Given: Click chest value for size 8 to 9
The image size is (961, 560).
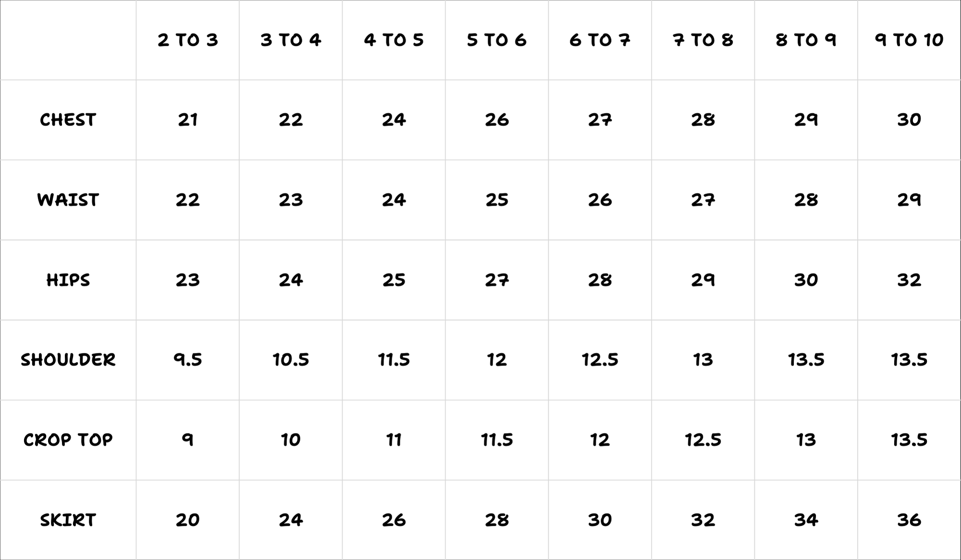Looking at the screenshot, I should click(x=806, y=120).
